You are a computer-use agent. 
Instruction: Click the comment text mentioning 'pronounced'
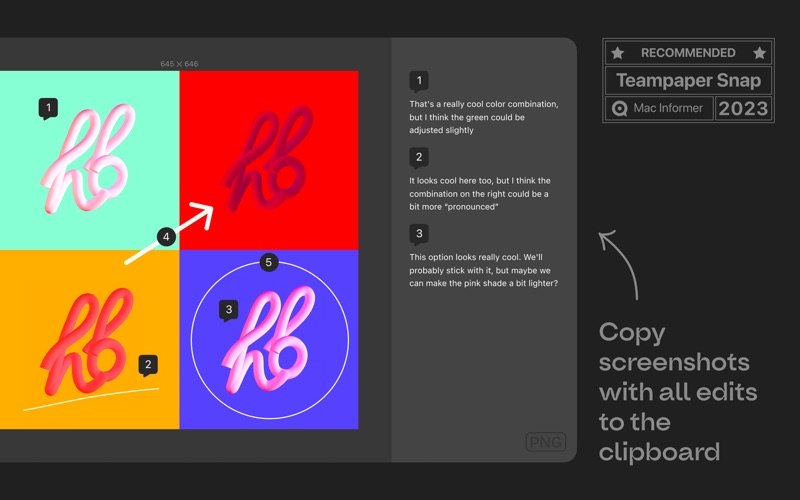click(x=480, y=193)
